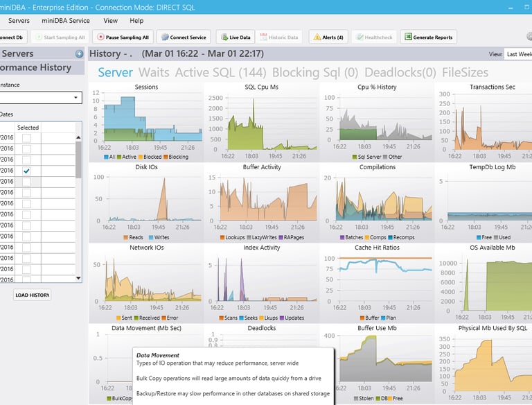Open Alerts (4) warning icon
Image resolution: width=532 pixels, height=405 pixels.
[317, 37]
